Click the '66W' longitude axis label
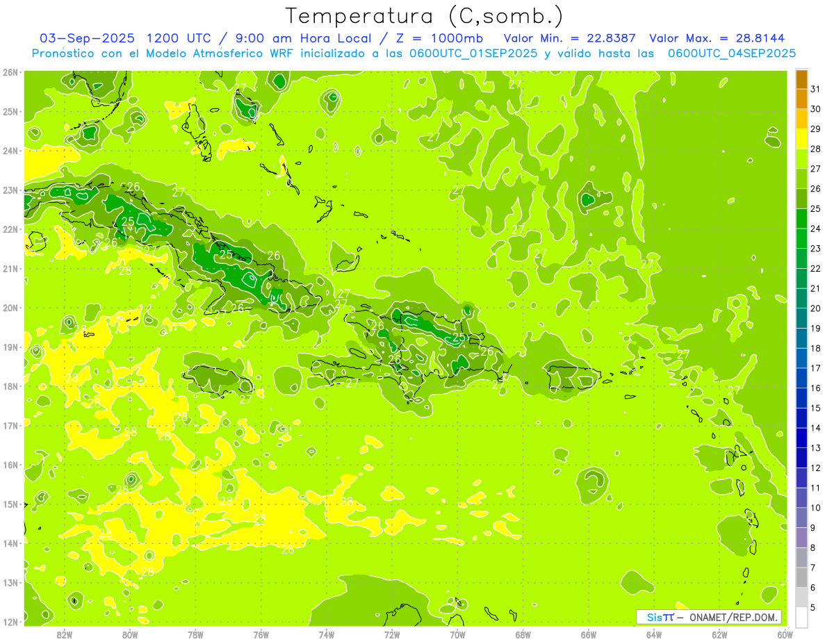 (589, 634)
